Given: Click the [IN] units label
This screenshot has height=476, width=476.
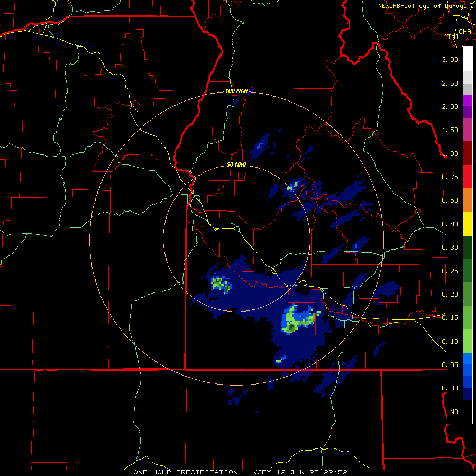Looking at the screenshot, I should coord(452,36).
